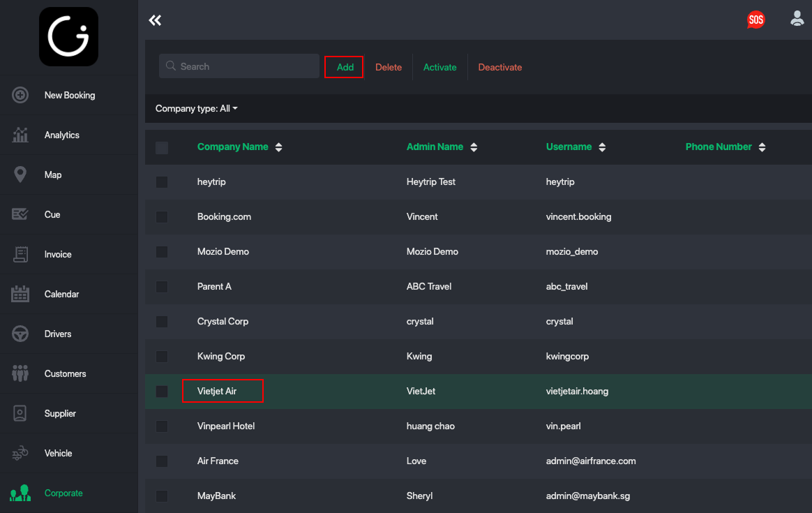Image resolution: width=812 pixels, height=513 pixels.
Task: Check the Mozio Demo row checkbox
Action: (x=162, y=252)
